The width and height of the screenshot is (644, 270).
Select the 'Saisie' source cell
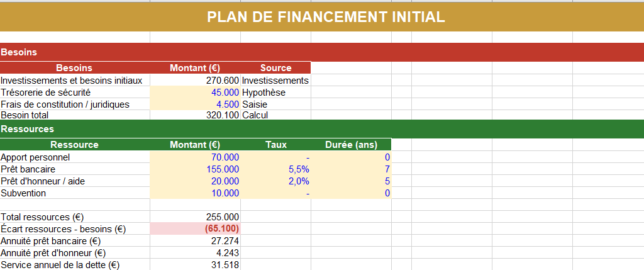tap(275, 104)
